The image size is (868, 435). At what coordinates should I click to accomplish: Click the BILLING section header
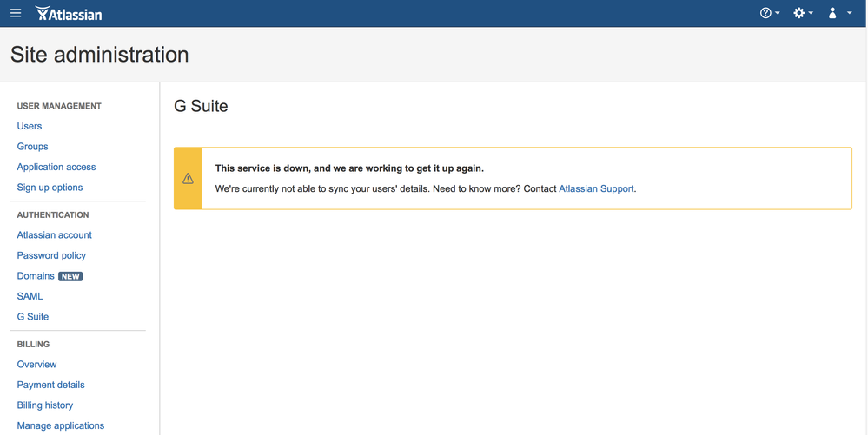tap(33, 344)
